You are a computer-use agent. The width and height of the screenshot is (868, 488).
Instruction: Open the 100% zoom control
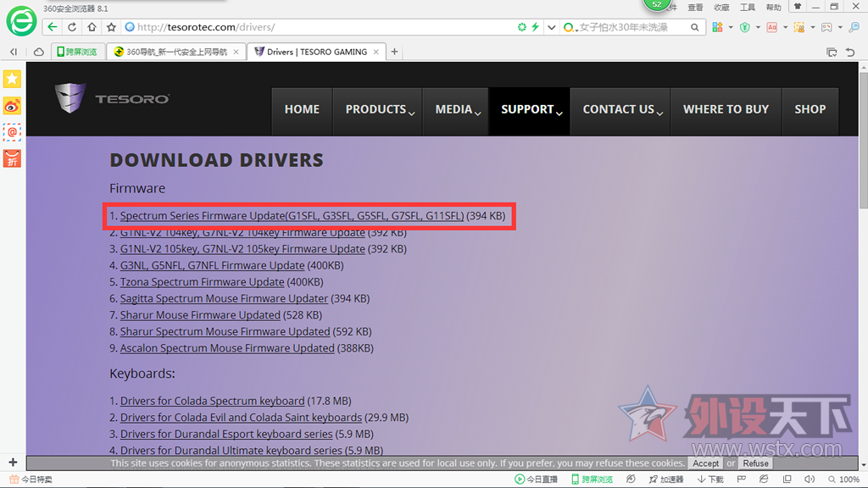pyautogui.click(x=843, y=480)
